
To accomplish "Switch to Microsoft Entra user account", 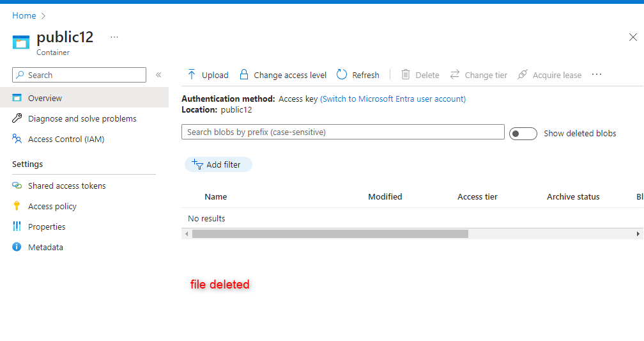I will pyautogui.click(x=393, y=99).
